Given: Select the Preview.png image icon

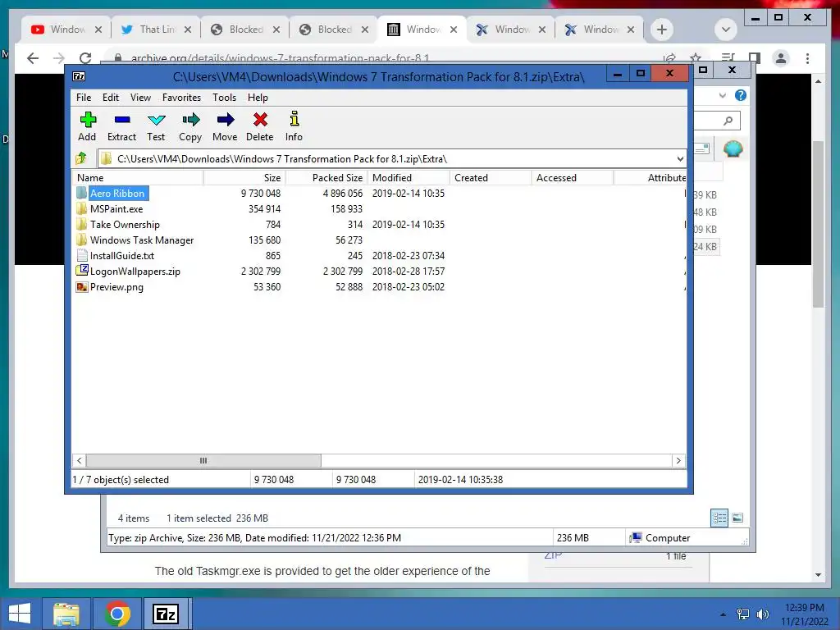Looking at the screenshot, I should (81, 286).
